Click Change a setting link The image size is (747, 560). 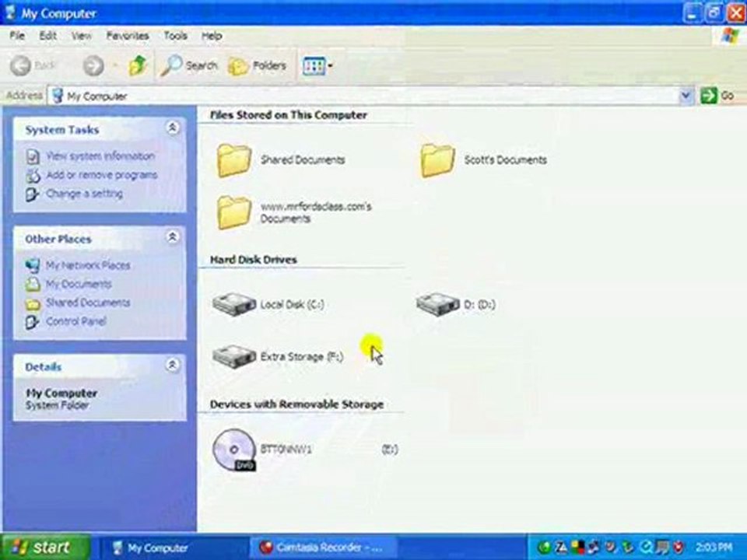[x=84, y=194]
